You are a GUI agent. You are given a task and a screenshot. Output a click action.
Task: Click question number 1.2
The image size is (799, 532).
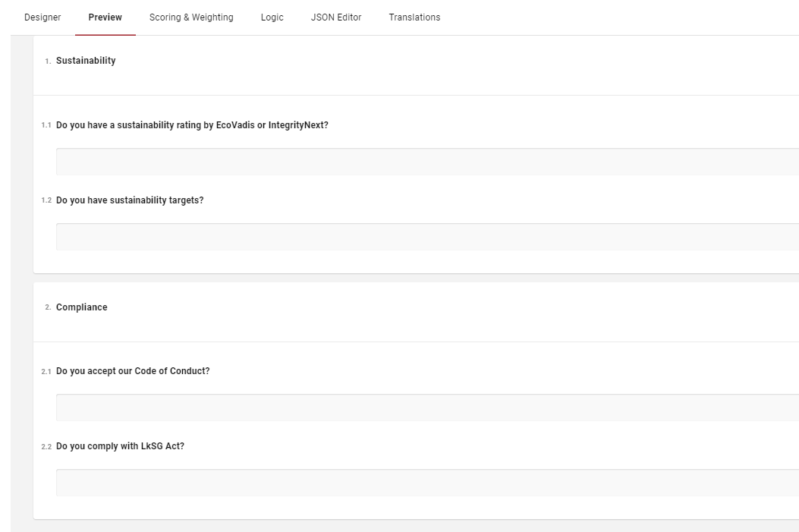pyautogui.click(x=46, y=201)
